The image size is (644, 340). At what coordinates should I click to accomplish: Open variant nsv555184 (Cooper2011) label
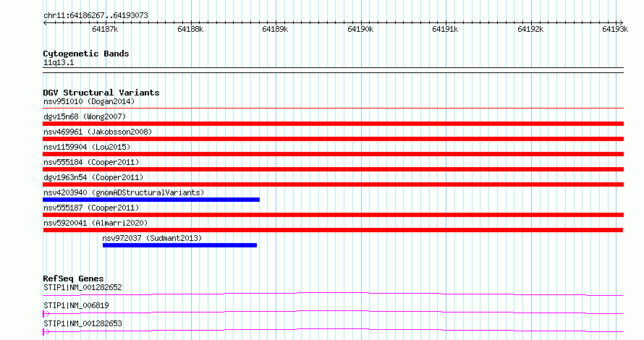[x=91, y=162]
